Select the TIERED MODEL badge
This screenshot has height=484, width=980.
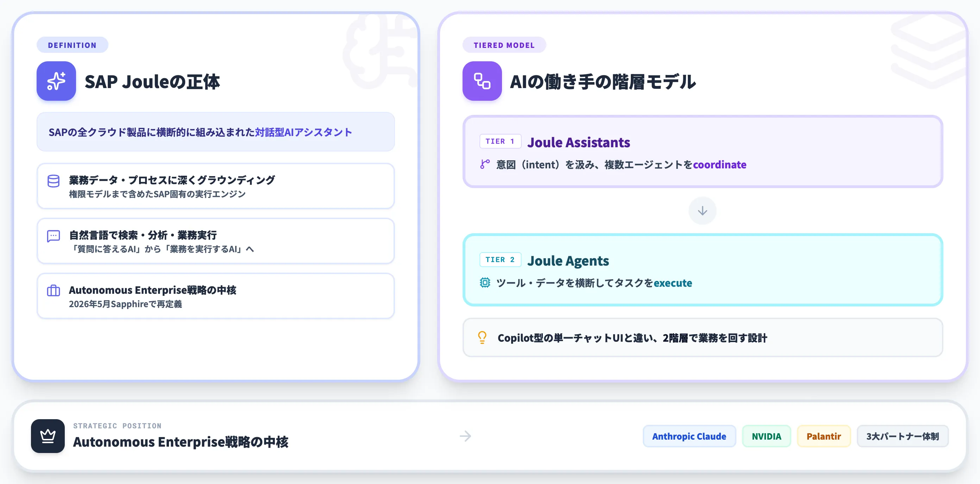(x=504, y=45)
